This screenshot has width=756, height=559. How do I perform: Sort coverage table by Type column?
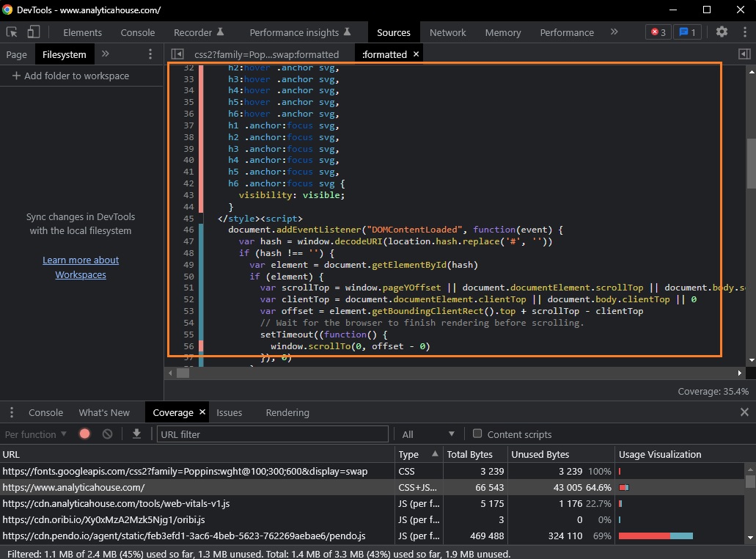pyautogui.click(x=418, y=454)
